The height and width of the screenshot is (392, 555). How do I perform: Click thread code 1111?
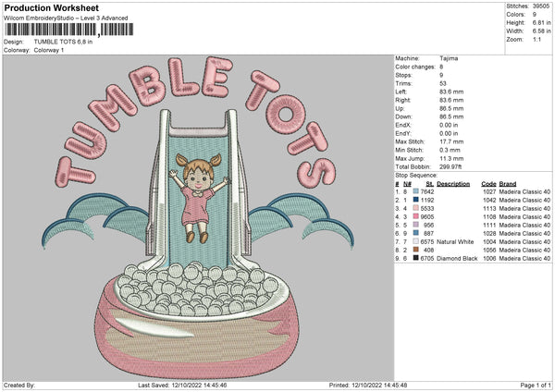[489, 225]
